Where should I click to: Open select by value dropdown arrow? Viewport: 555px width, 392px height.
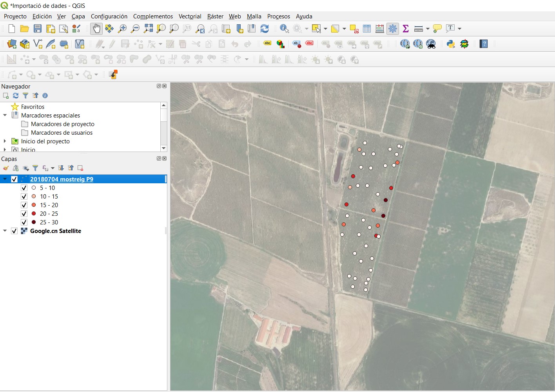tap(344, 29)
